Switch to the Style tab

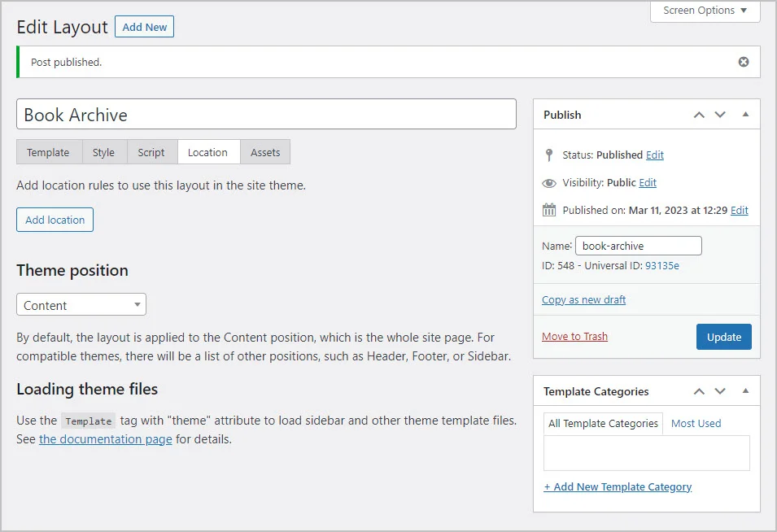point(104,152)
